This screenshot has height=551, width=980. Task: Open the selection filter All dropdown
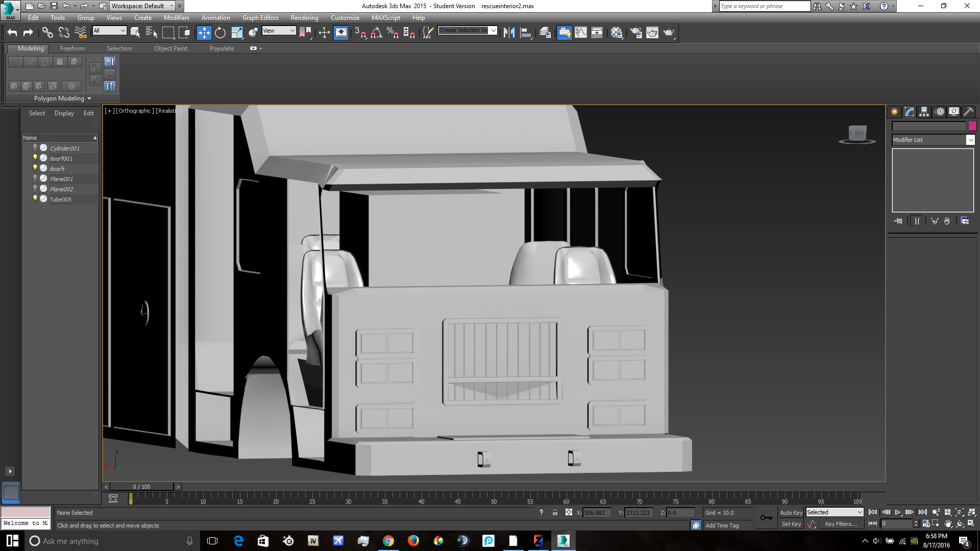(109, 31)
